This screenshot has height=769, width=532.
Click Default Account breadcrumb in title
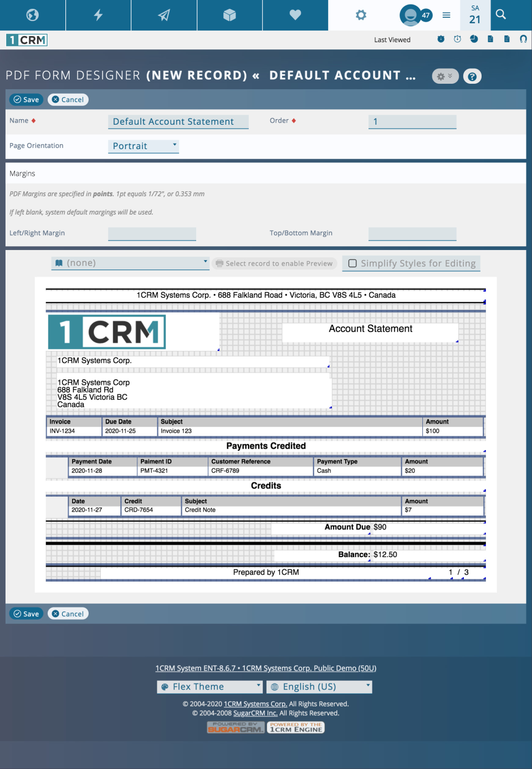pos(342,76)
